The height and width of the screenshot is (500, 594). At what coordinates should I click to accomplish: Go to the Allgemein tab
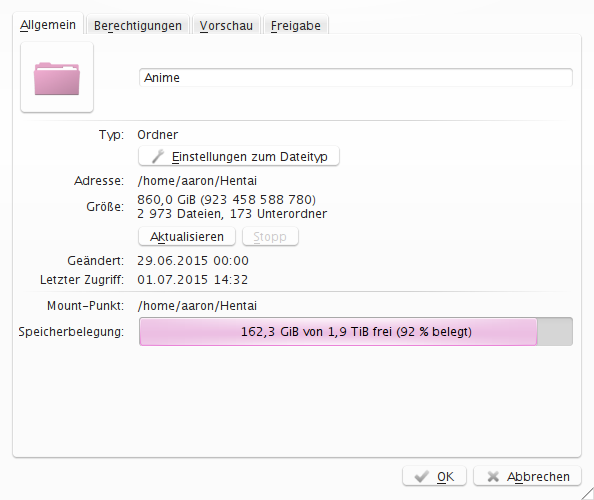tap(48, 25)
